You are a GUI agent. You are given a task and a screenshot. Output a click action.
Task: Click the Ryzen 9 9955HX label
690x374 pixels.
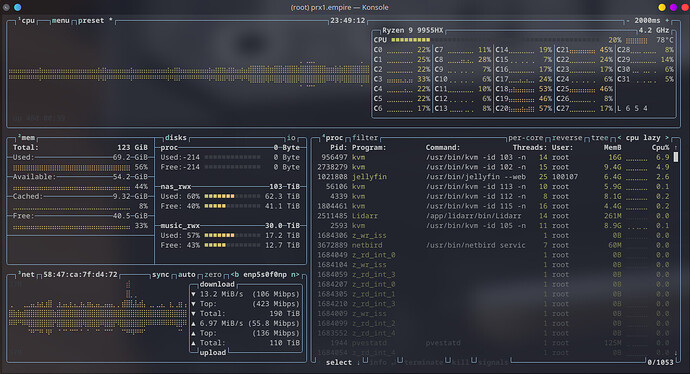coord(413,30)
